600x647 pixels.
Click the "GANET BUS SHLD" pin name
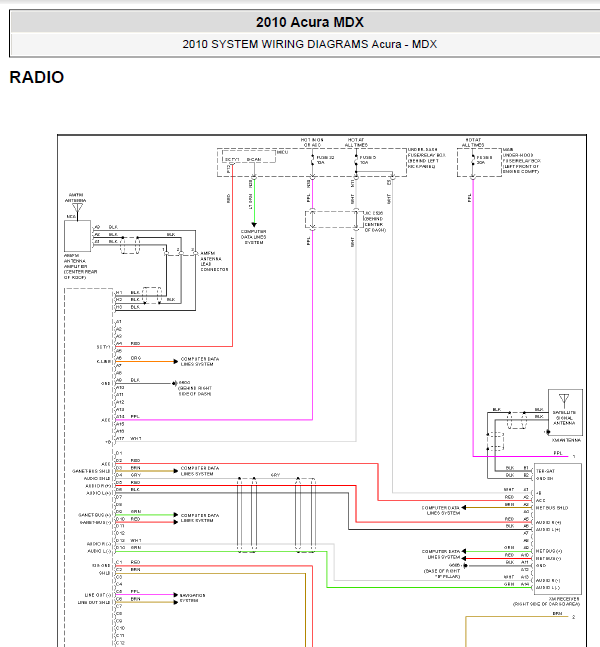91,471
